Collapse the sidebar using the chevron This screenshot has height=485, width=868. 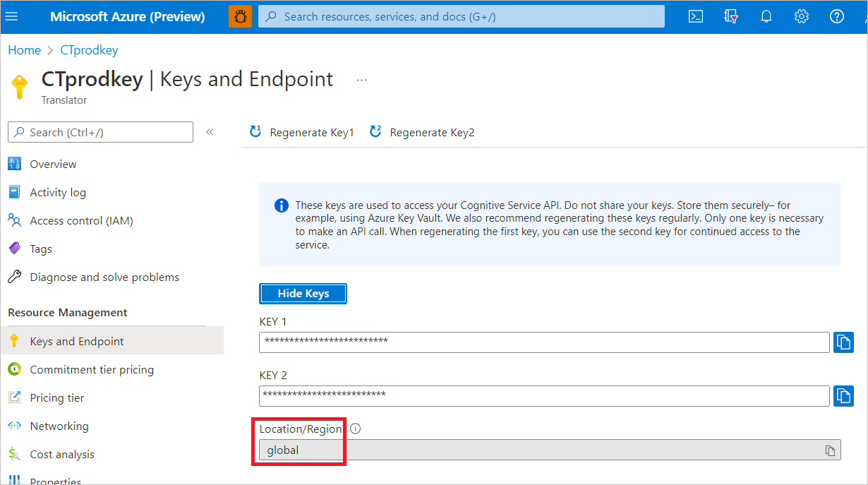tap(210, 131)
